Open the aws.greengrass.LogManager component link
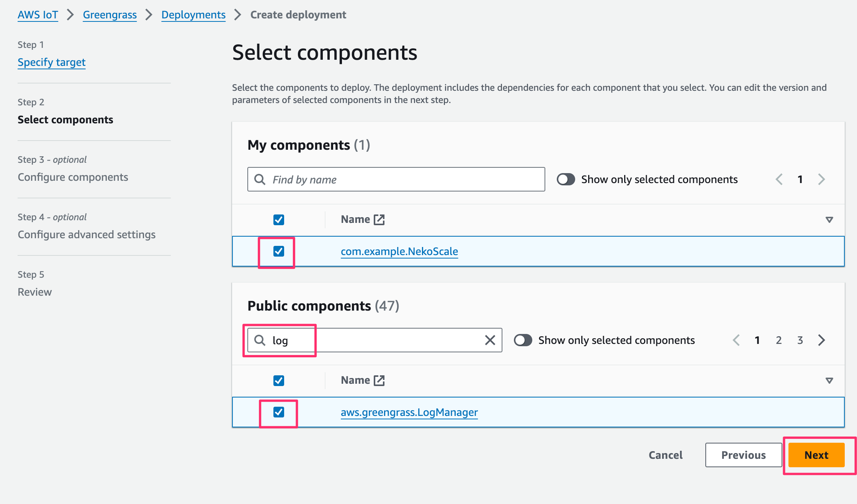The image size is (857, 504). (409, 412)
